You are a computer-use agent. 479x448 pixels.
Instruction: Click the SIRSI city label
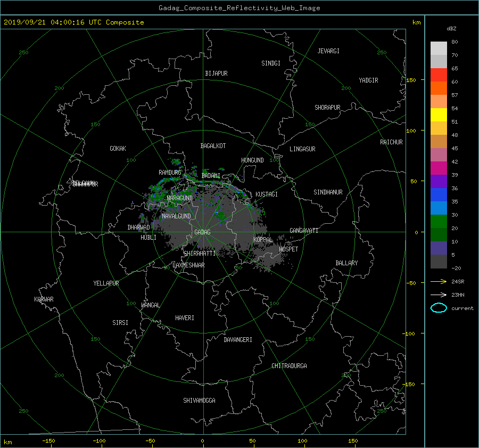coord(120,323)
